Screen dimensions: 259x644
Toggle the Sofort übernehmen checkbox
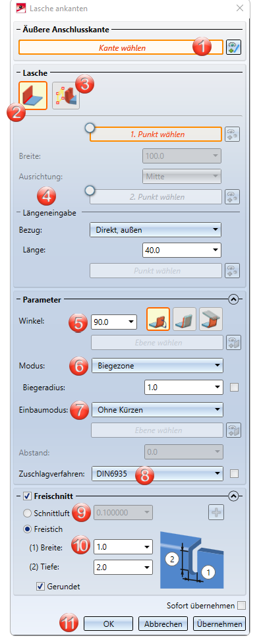click(242, 605)
